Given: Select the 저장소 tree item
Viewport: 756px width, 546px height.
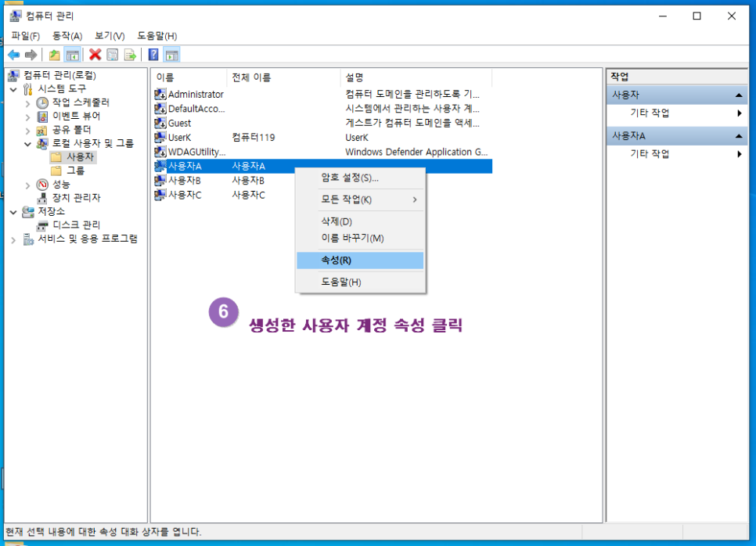Looking at the screenshot, I should pyautogui.click(x=51, y=211).
